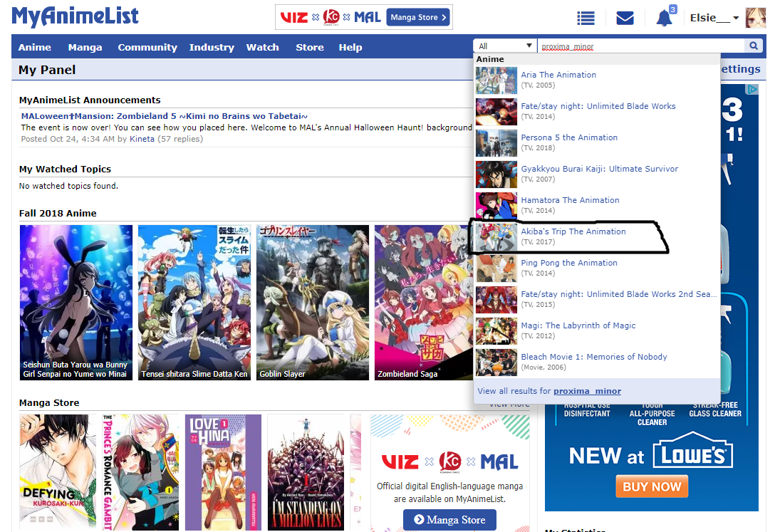Open The Prince's Romance Gambit manga cover

click(x=140, y=472)
